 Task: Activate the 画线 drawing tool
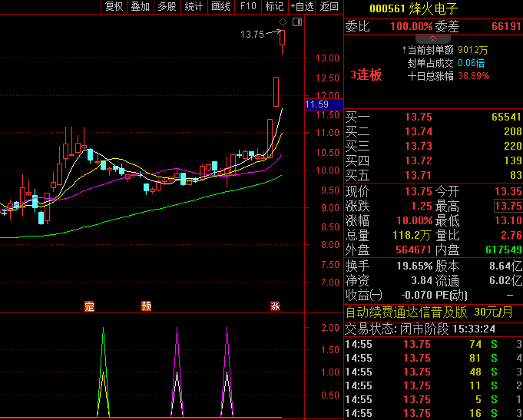pyautogui.click(x=220, y=7)
